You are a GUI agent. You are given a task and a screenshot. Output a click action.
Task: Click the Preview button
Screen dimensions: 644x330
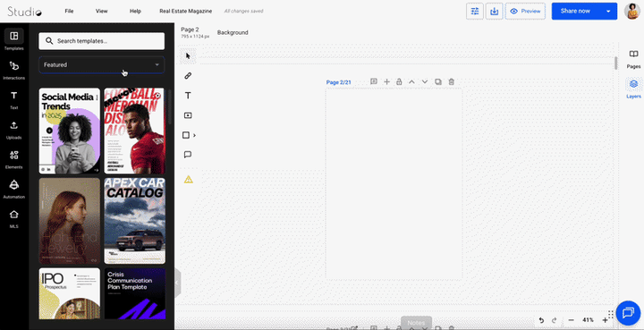525,11
